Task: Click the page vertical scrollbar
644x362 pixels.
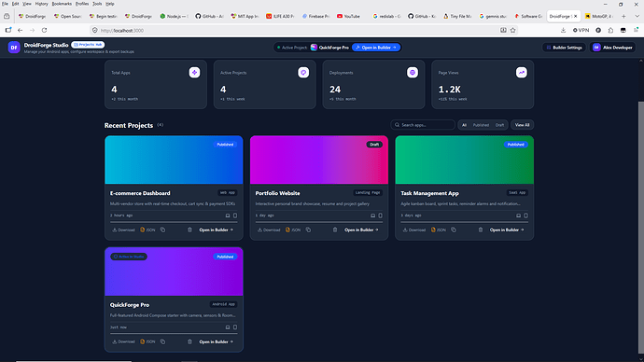Action: click(x=640, y=228)
